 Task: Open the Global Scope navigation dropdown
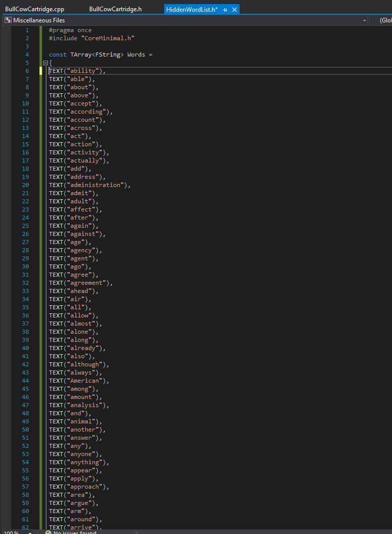point(385,20)
